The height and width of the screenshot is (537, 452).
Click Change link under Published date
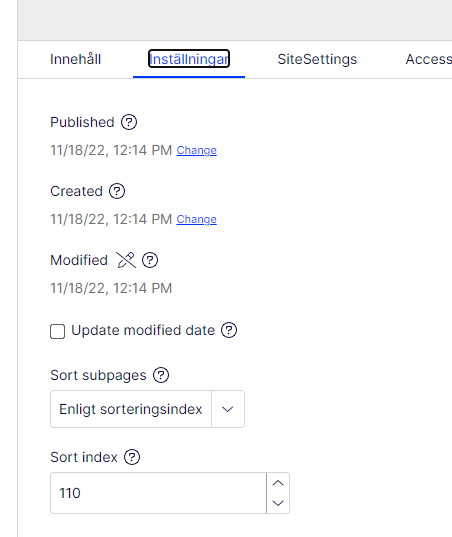pyautogui.click(x=197, y=150)
